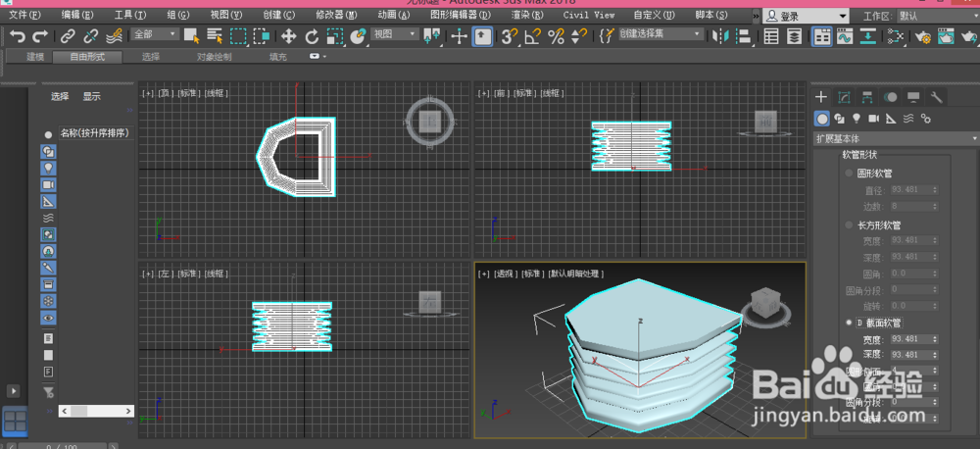Click the 名称(按升序排序) column header

(x=96, y=133)
